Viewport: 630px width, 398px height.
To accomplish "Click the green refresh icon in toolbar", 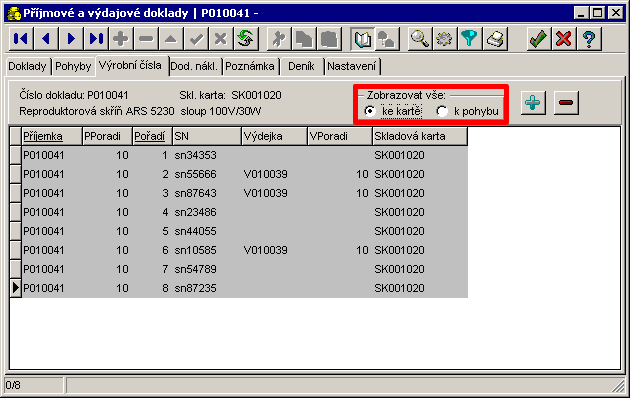I will pyautogui.click(x=246, y=39).
